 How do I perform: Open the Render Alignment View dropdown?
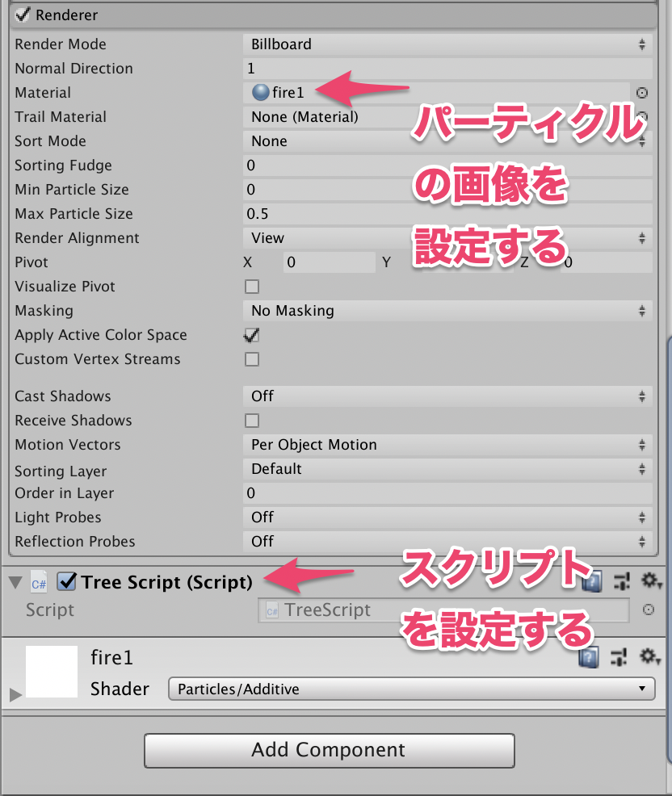(x=447, y=238)
